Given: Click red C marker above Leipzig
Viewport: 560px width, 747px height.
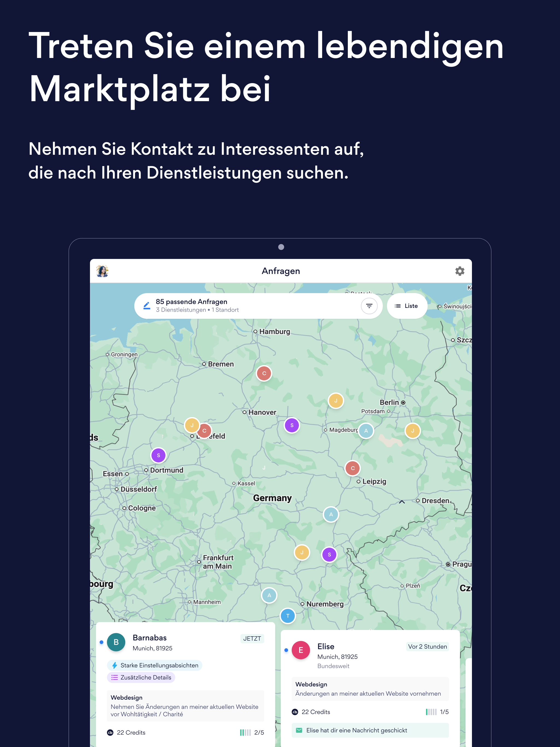Looking at the screenshot, I should tap(352, 468).
